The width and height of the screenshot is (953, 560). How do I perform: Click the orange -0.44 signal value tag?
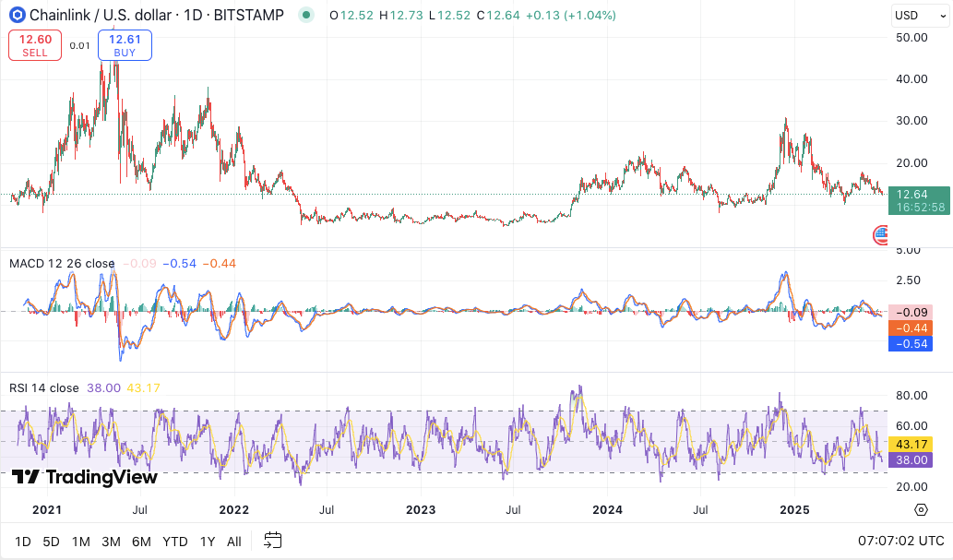point(911,328)
